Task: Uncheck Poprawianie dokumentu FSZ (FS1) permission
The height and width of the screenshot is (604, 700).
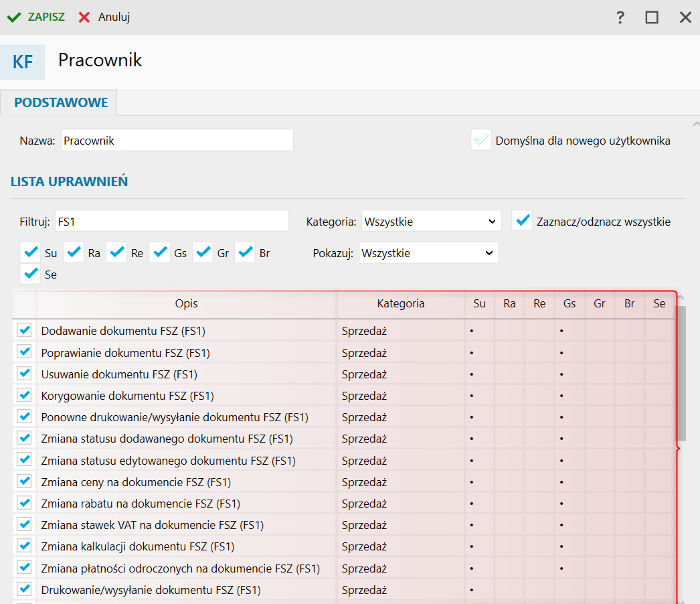Action: (x=24, y=352)
